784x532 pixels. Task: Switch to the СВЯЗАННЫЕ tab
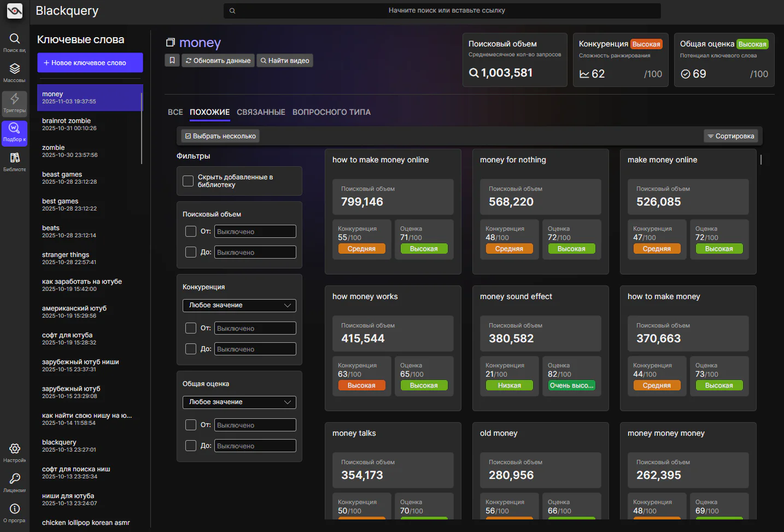[261, 112]
